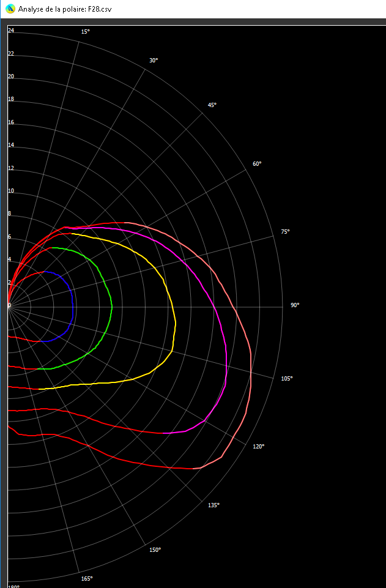Click the radial scale value 18
386x588 pixels.
coord(11,99)
